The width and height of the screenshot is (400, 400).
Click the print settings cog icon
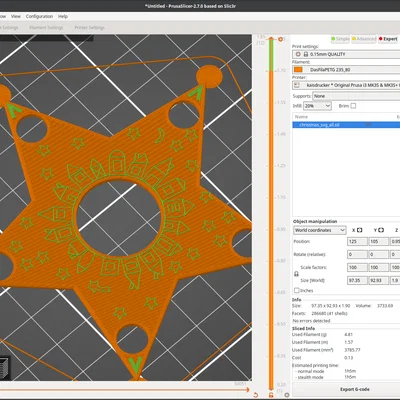[x=298, y=54]
